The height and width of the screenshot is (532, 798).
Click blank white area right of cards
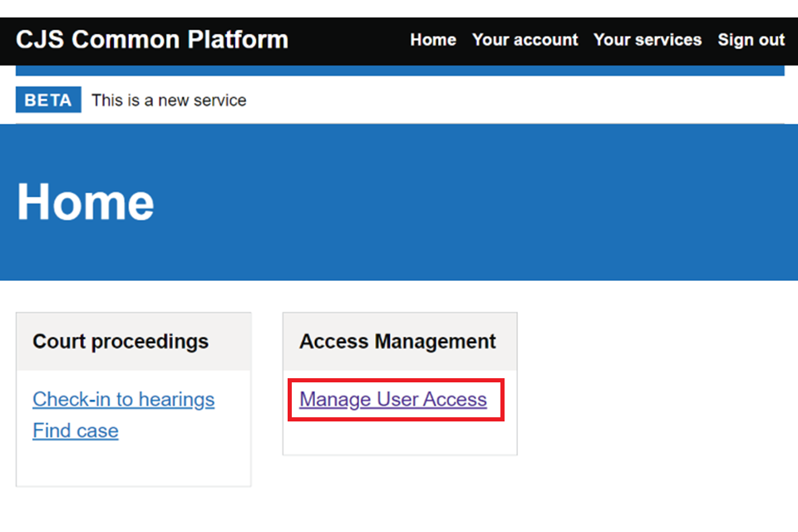657,391
